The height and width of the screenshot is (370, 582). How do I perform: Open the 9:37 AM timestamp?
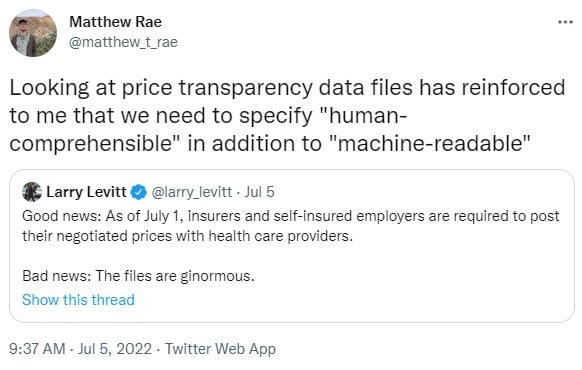[x=37, y=349]
